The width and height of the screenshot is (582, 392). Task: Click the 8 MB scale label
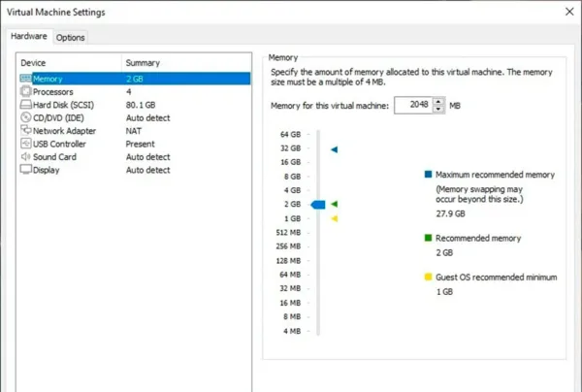(292, 316)
